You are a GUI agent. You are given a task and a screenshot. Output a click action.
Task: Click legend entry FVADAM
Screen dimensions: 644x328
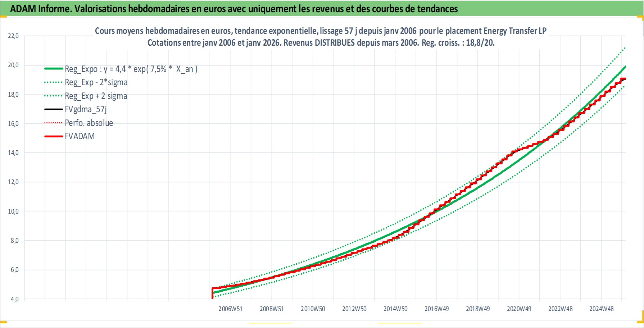pos(80,136)
